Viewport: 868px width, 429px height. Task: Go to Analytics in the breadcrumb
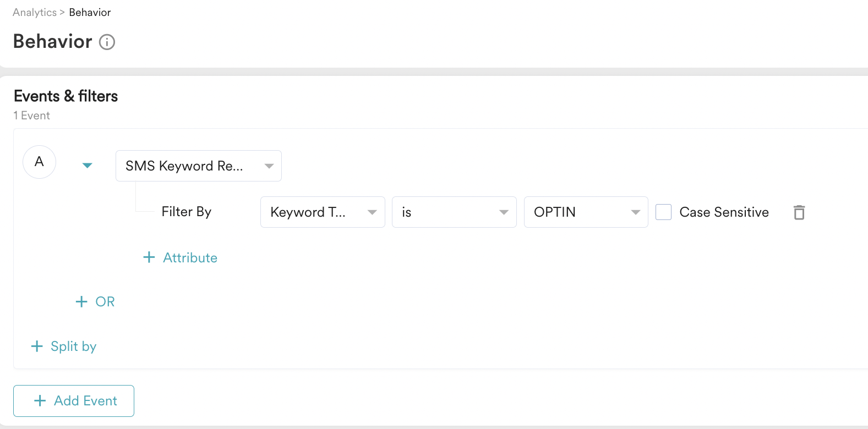pos(35,13)
